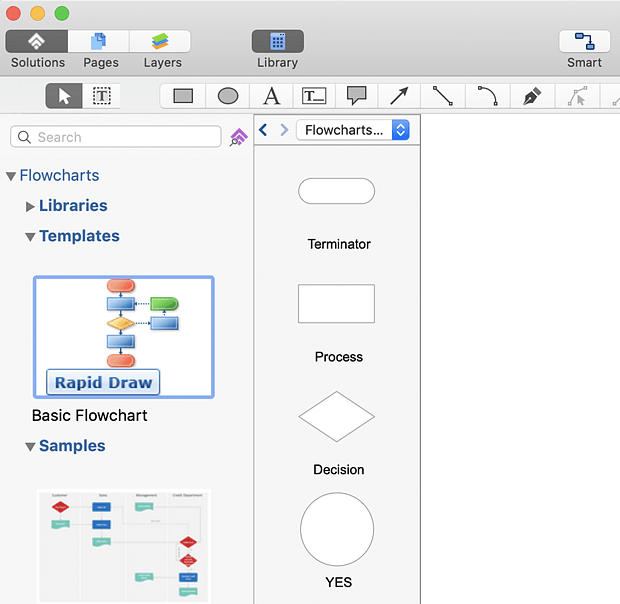Select the arrow line tool
This screenshot has width=620, height=604.
tap(399, 96)
